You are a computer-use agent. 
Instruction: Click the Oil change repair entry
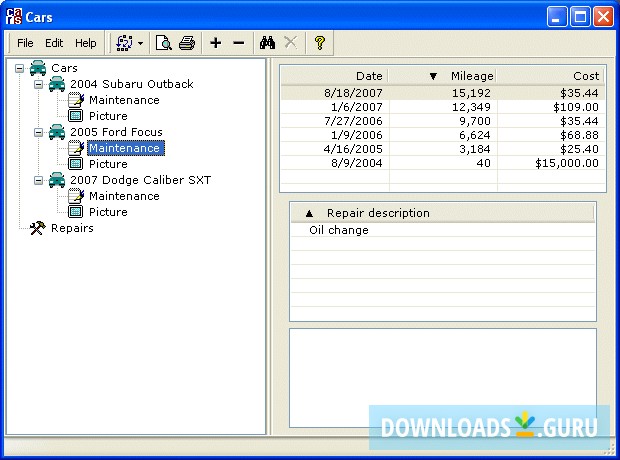click(x=338, y=230)
